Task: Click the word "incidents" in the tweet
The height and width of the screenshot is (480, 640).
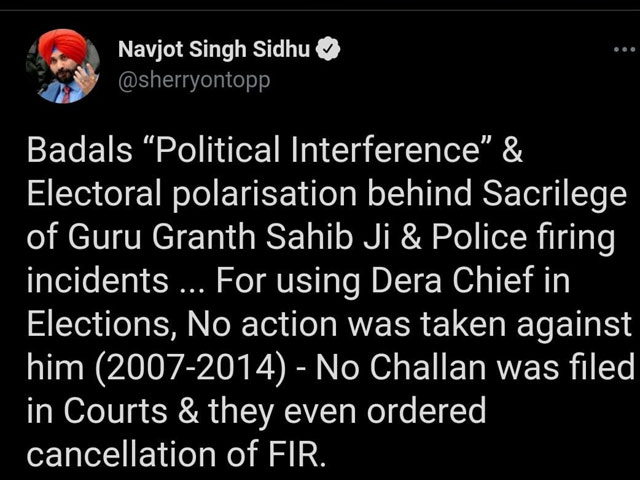Action: coord(98,281)
